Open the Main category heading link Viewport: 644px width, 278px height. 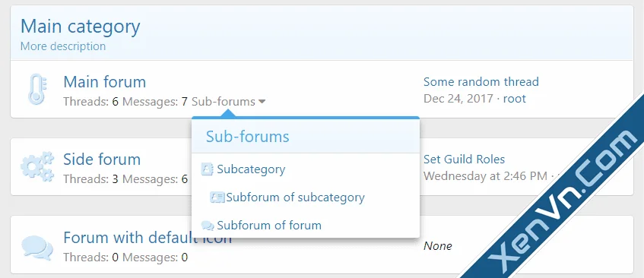pyautogui.click(x=81, y=27)
